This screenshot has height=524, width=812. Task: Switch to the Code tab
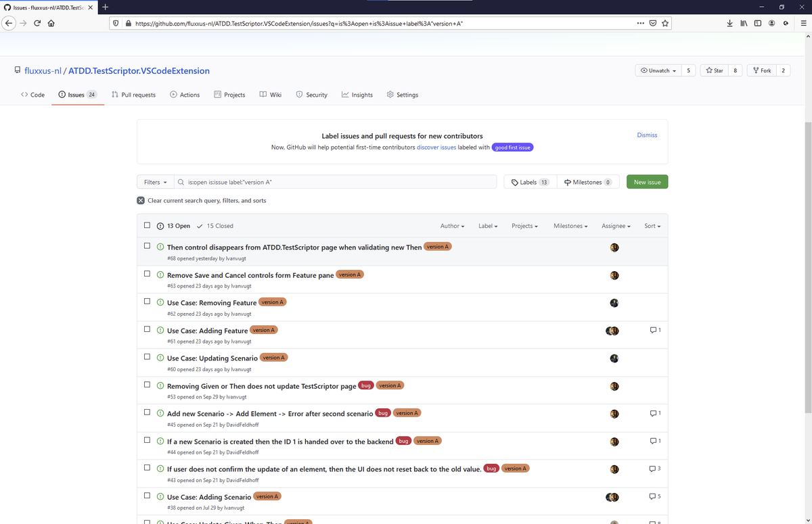point(32,95)
